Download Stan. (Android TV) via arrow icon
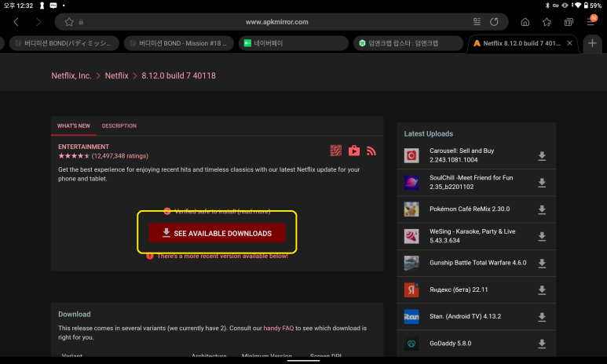607x364 pixels. point(542,317)
